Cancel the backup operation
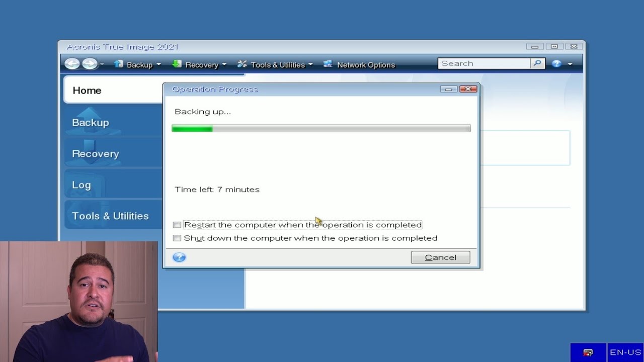This screenshot has height=362, width=644. (440, 257)
